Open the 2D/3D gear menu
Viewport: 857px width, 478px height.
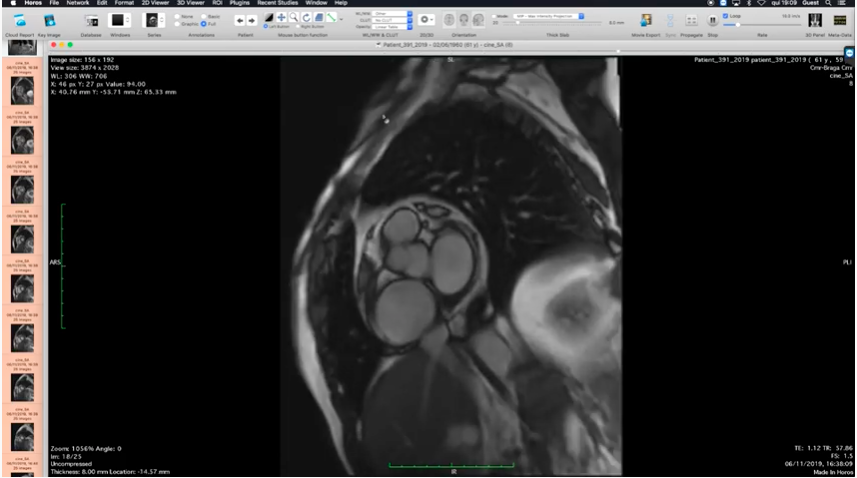pos(426,20)
